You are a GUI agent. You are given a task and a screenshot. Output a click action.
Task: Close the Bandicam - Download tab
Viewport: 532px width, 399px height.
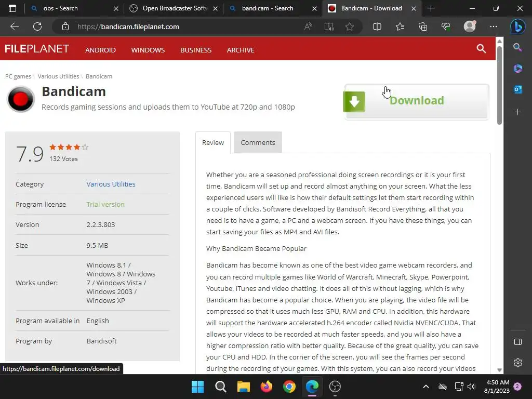[414, 8]
